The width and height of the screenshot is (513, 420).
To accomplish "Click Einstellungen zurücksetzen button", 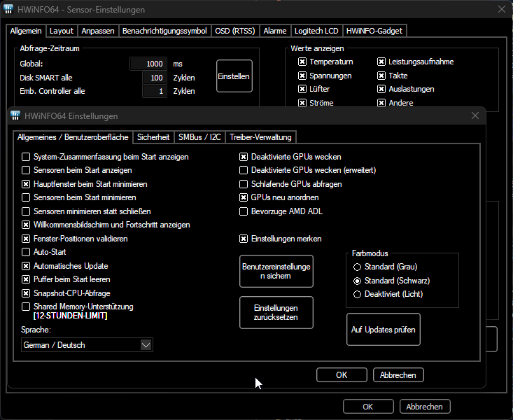I will tap(276, 313).
